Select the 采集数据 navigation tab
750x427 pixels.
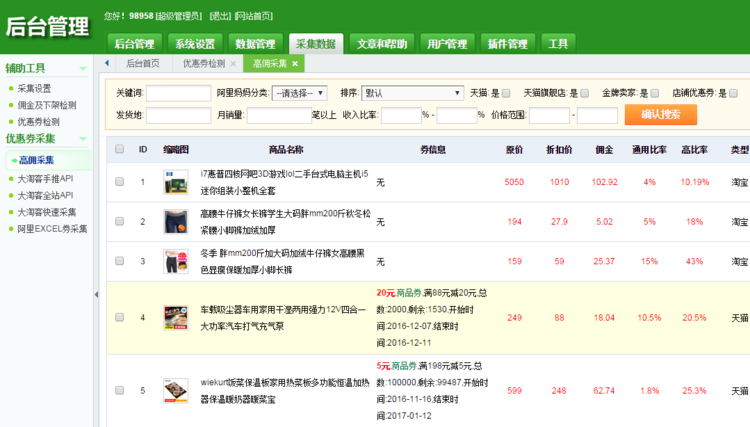click(316, 44)
